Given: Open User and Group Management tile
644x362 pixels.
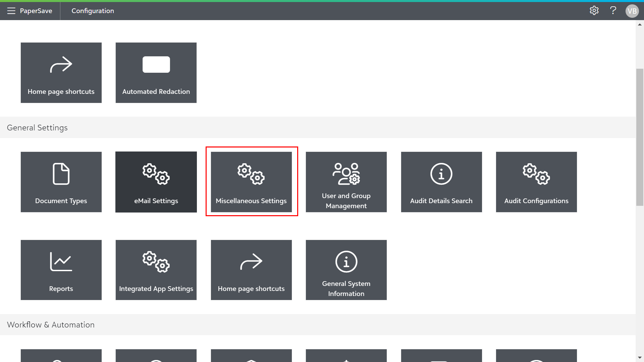Looking at the screenshot, I should click(346, 182).
